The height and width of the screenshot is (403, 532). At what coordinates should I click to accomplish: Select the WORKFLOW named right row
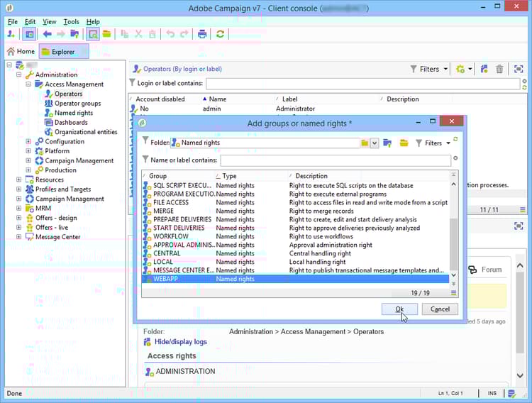tap(296, 236)
